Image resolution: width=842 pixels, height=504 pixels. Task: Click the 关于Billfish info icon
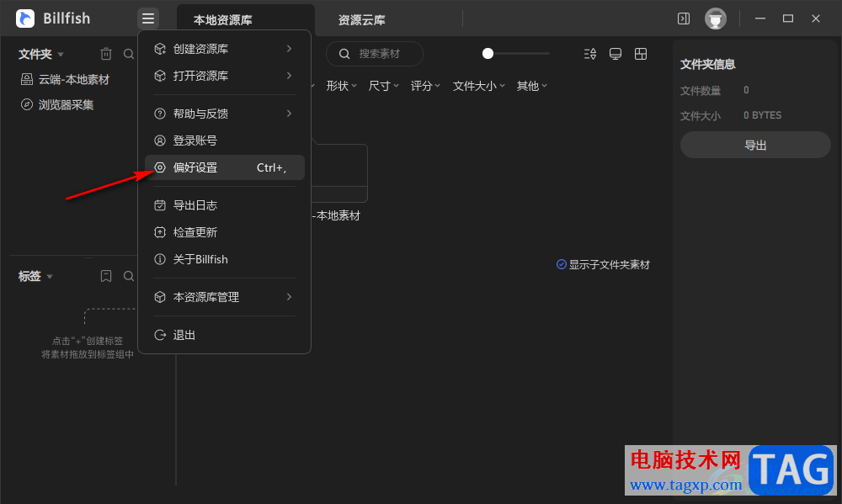point(160,259)
